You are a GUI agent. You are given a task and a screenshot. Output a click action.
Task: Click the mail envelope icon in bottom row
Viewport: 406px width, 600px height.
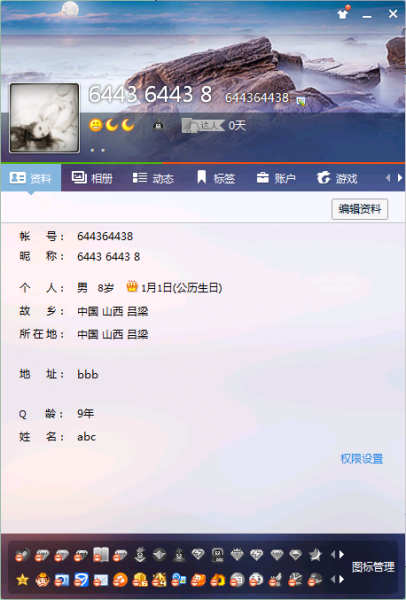tap(100, 580)
